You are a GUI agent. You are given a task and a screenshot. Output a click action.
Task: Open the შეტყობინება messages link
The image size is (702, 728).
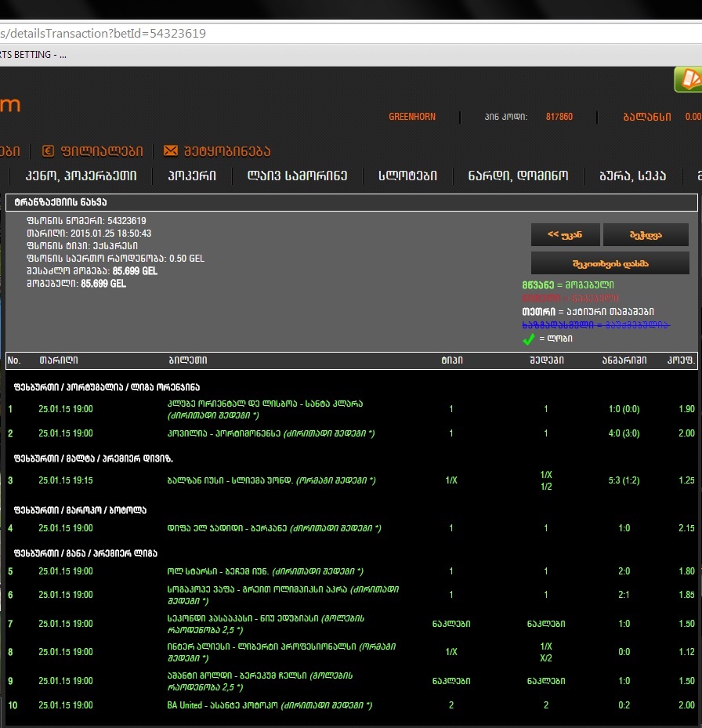(x=227, y=151)
